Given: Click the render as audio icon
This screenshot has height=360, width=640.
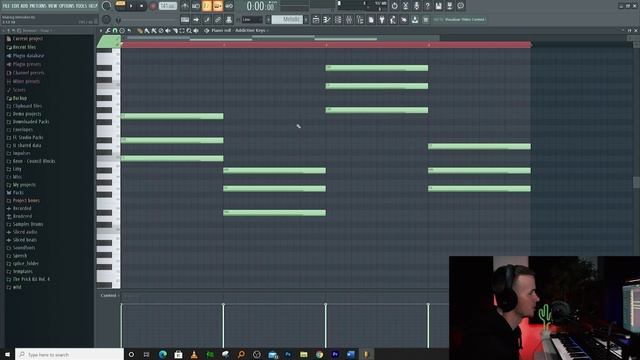Looking at the screenshot, I should 449,6.
